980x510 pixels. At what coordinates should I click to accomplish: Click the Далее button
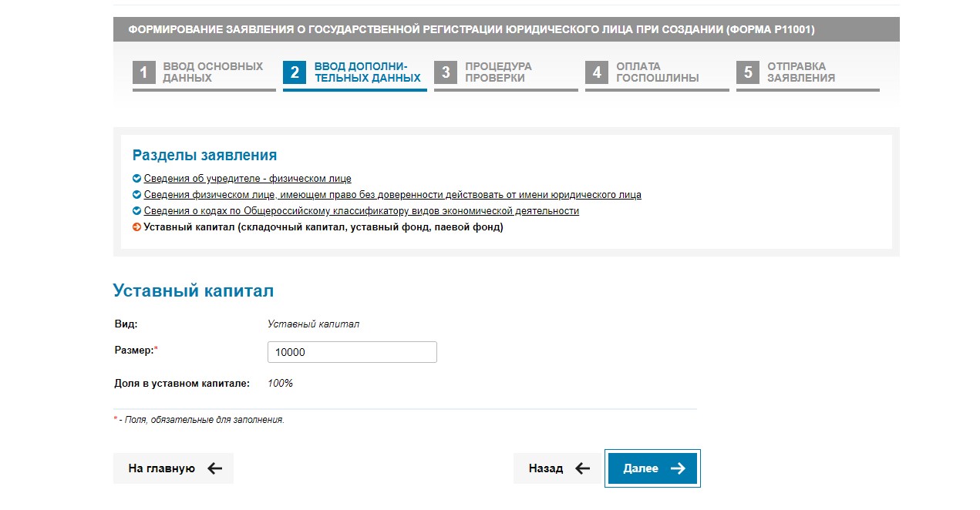652,468
